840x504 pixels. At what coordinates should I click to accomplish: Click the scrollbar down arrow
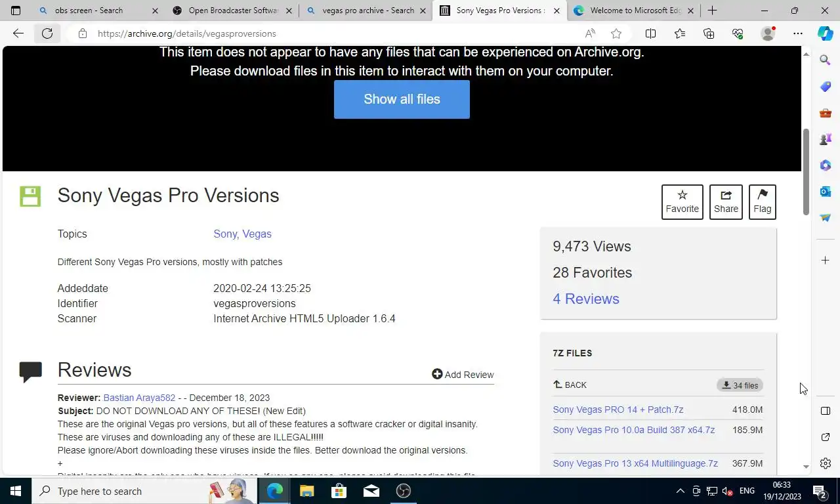(807, 467)
